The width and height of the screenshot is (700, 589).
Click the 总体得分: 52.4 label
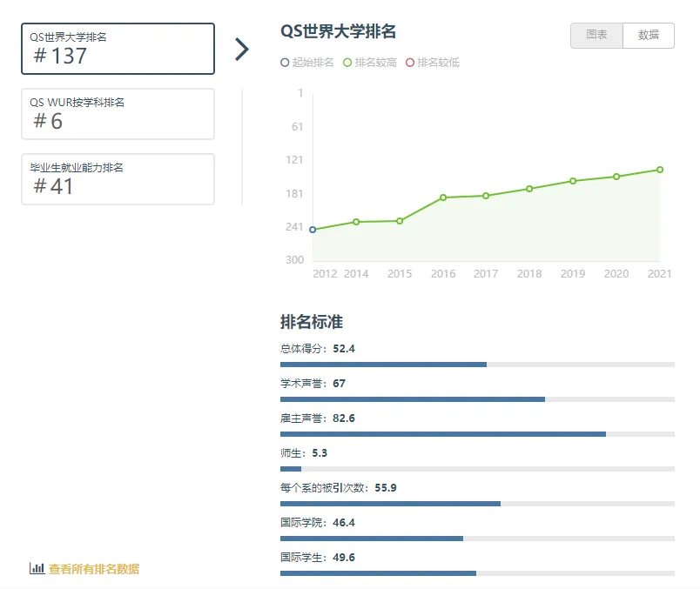318,349
